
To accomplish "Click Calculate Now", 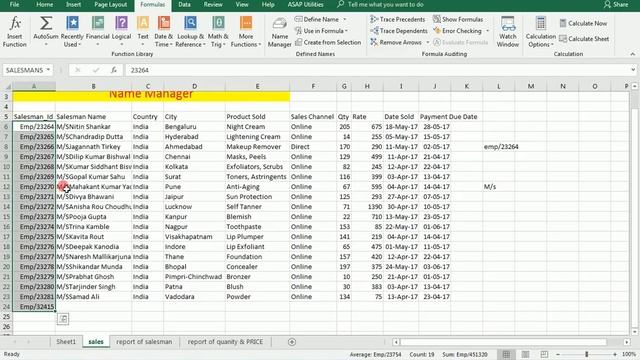I will pyautogui.click(x=583, y=23).
